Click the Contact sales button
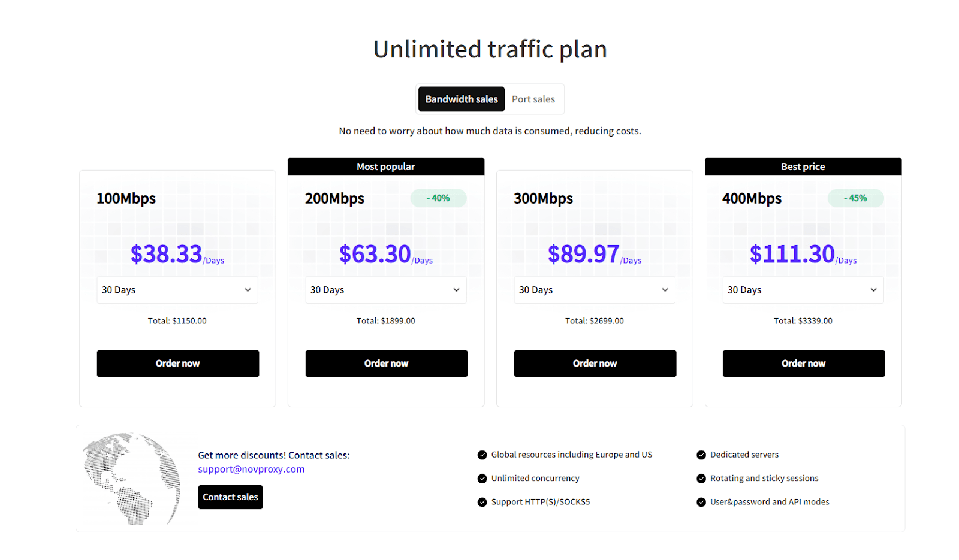 pos(230,497)
